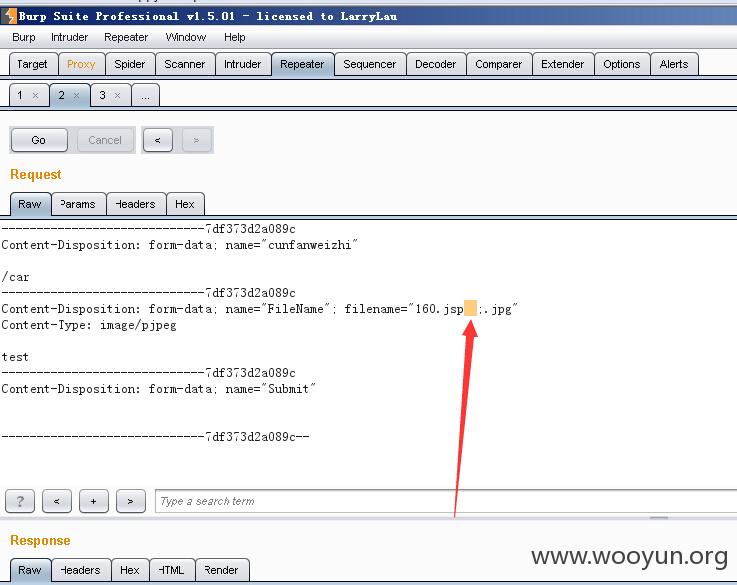Open the Intruder menu
The width and height of the screenshot is (737, 585).
click(x=69, y=37)
